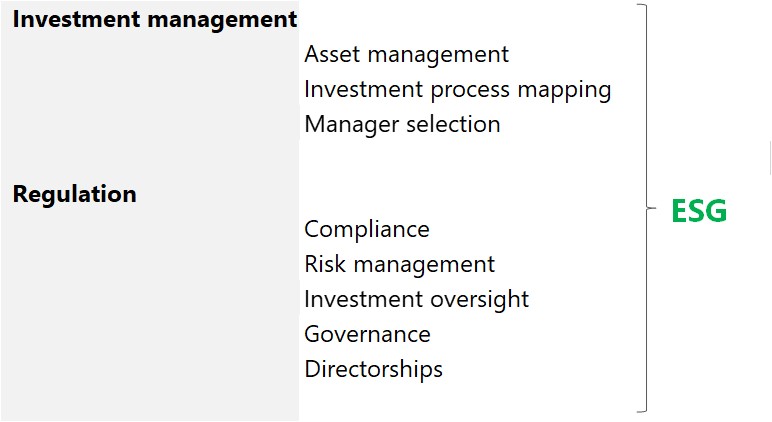Click the top hook of the bracket
The image size is (772, 422).
pos(642,5)
